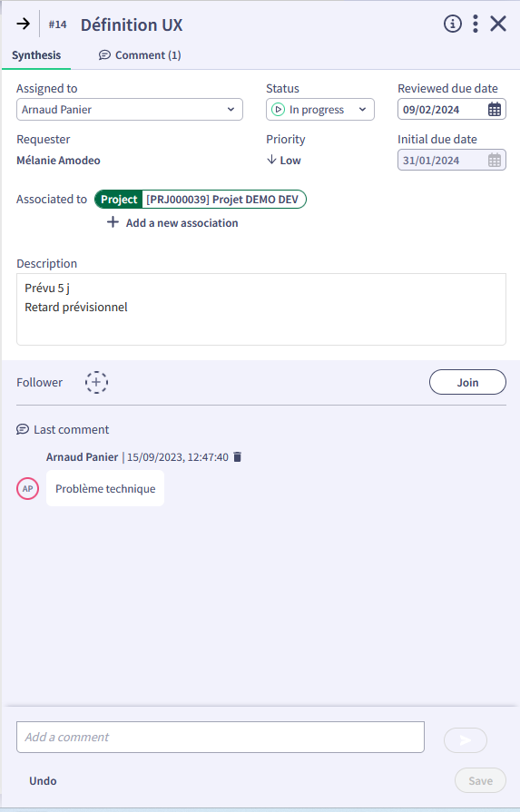Delete the comment with trash icon
This screenshot has width=520, height=812.
[237, 456]
